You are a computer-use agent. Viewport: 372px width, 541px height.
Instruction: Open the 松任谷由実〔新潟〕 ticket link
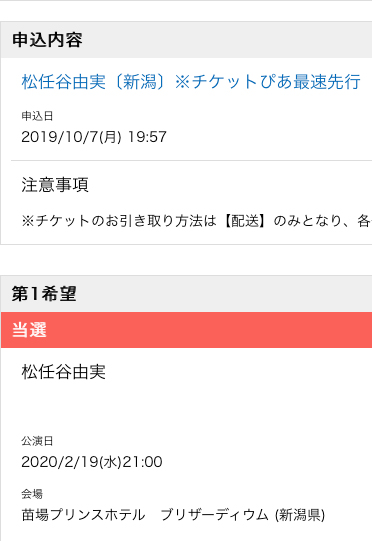[x=191, y=82]
